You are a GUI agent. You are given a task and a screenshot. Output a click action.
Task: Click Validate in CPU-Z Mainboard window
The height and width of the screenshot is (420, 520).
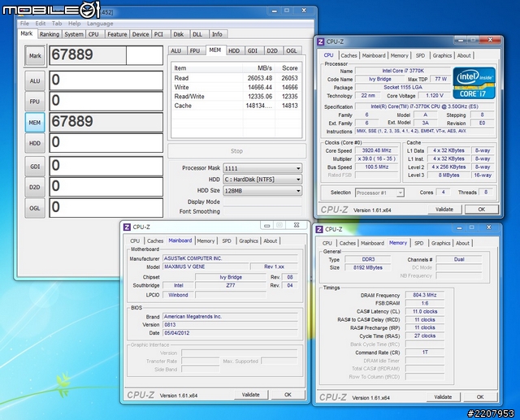pos(251,395)
